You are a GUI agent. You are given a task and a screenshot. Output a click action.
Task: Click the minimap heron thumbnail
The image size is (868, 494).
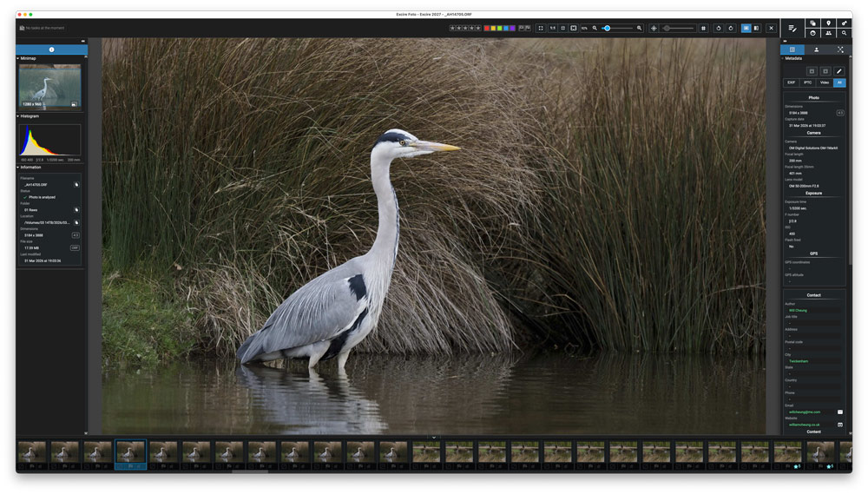(49, 86)
